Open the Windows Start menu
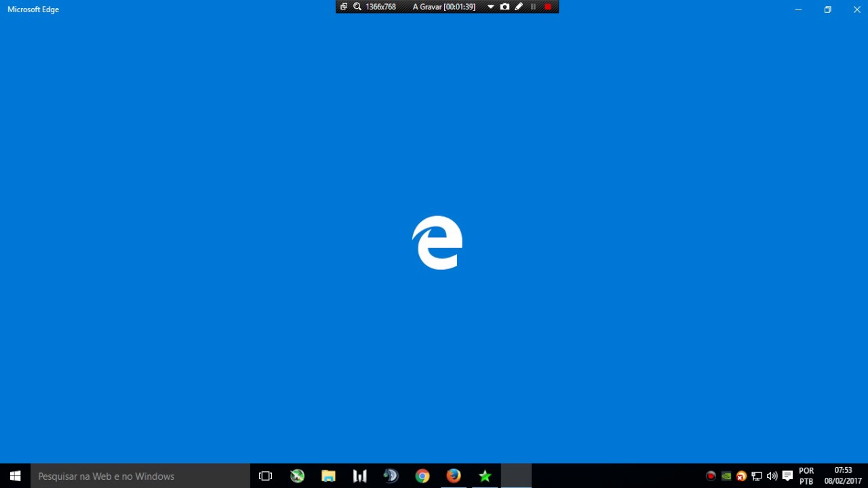The height and width of the screenshot is (488, 868). (15, 476)
